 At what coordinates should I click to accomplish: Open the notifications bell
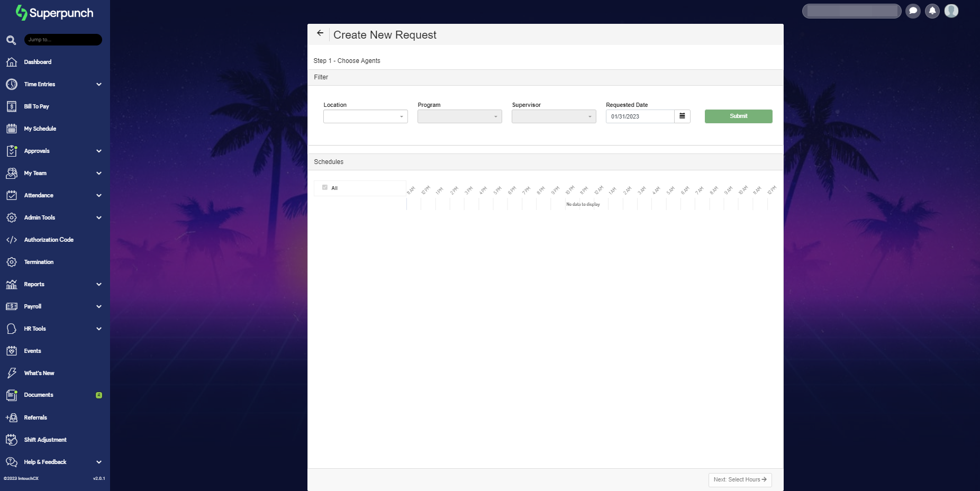point(932,11)
